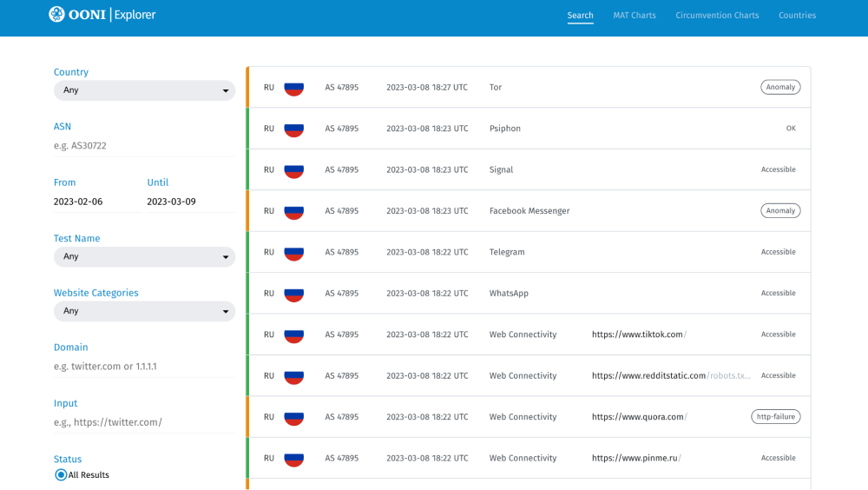Click the OONI Explorer logo
This screenshot has height=490, width=868.
click(102, 15)
